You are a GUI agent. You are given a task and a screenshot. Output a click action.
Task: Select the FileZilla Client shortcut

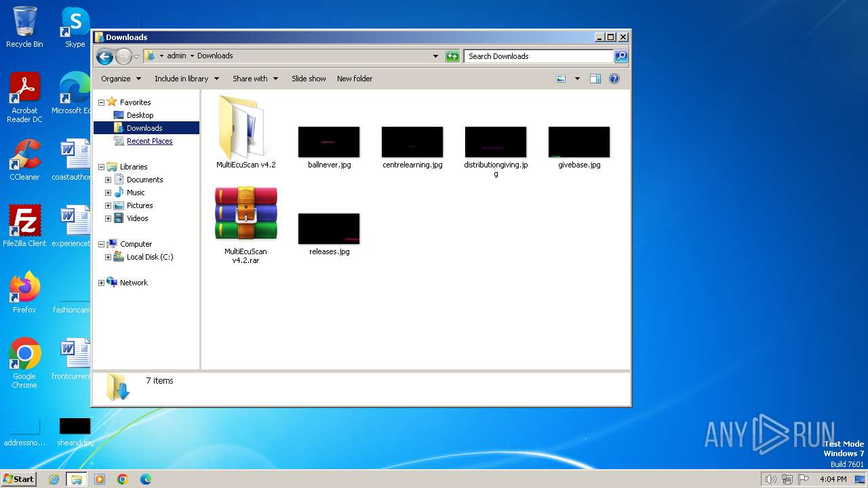coord(24,226)
